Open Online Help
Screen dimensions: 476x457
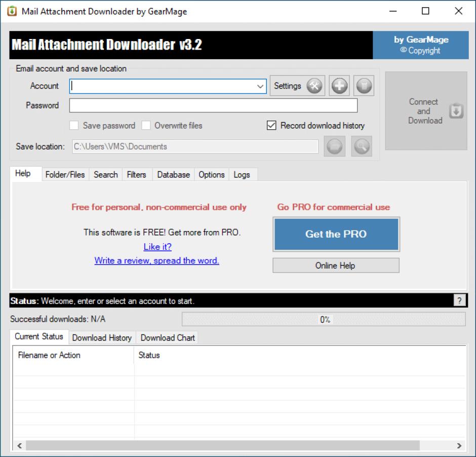pyautogui.click(x=336, y=265)
